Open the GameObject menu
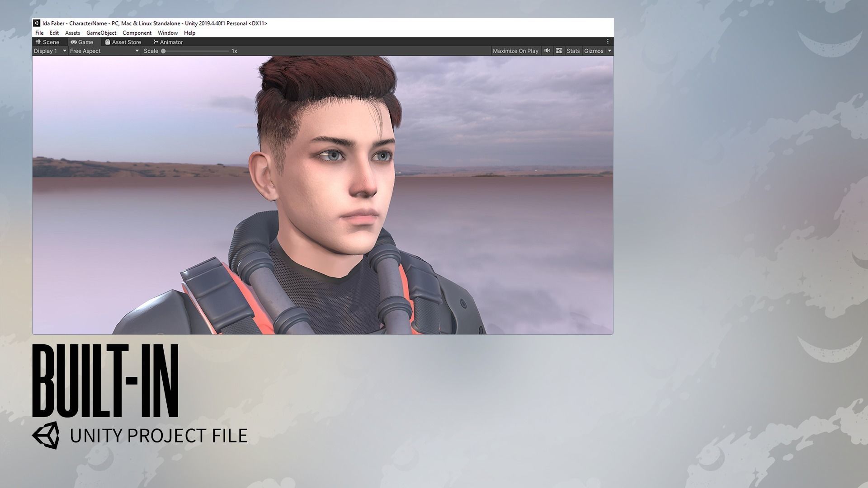This screenshot has width=868, height=488. [x=101, y=33]
